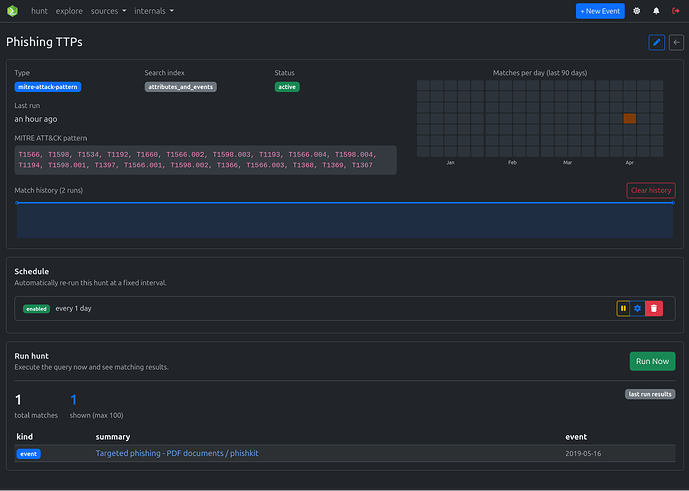The height and width of the screenshot is (491, 689).
Task: Click the New Event button
Action: pyautogui.click(x=600, y=11)
